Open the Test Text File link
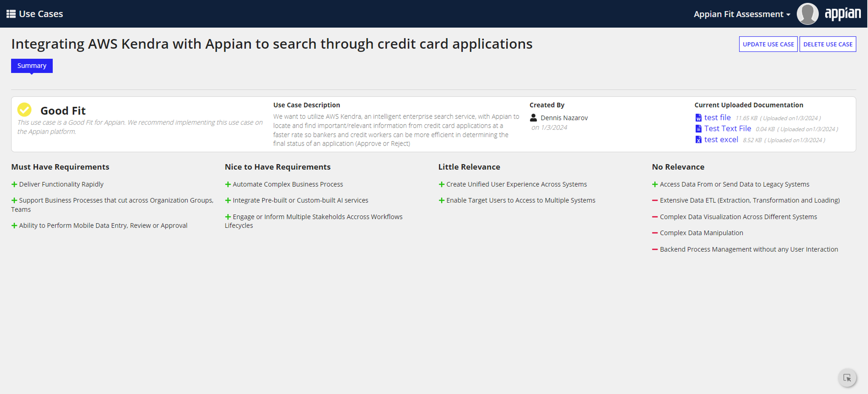Image resolution: width=868 pixels, height=394 pixels. (x=727, y=129)
